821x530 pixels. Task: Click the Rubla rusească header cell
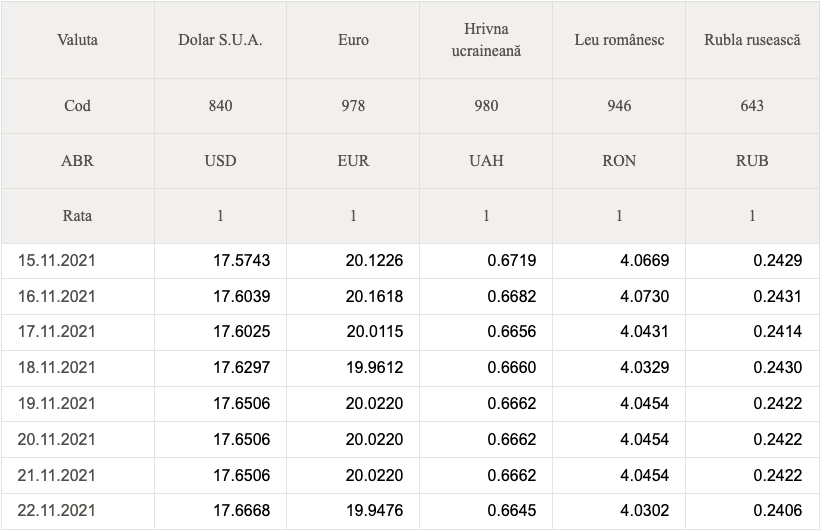[x=752, y=40]
